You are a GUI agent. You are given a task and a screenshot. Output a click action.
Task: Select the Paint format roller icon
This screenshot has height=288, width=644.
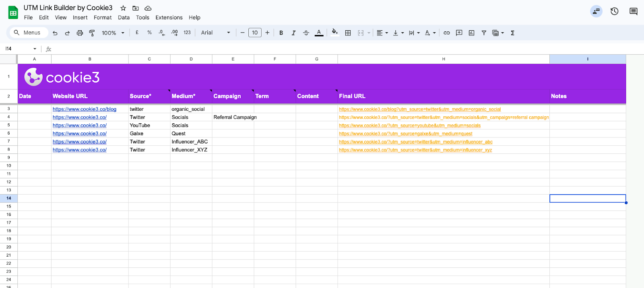coord(92,33)
